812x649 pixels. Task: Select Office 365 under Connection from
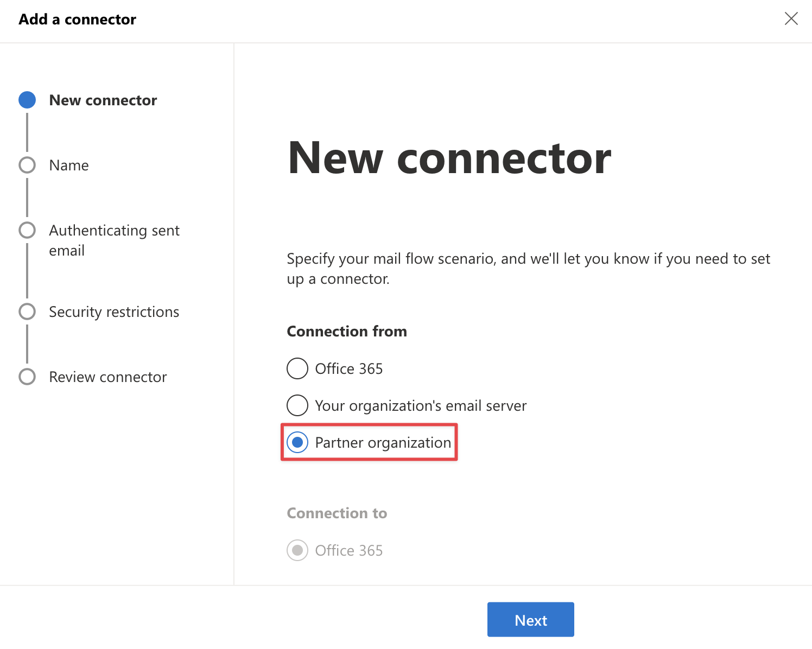click(297, 368)
